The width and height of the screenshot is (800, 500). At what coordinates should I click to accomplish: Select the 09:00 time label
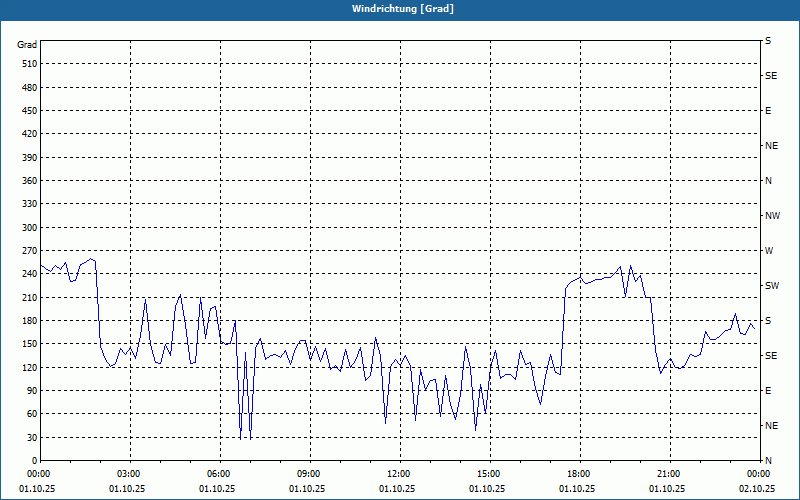tap(311, 474)
